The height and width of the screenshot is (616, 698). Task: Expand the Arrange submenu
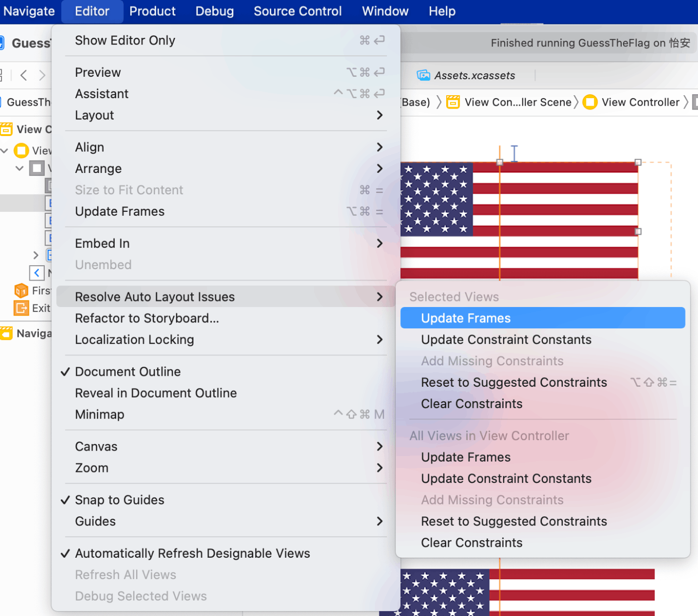(x=226, y=168)
